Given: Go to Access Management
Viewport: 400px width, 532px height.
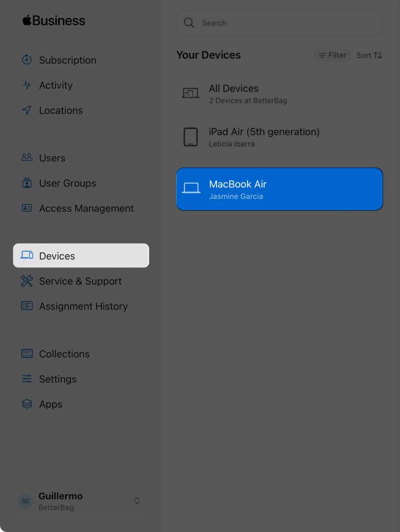Looking at the screenshot, I should point(86,208).
